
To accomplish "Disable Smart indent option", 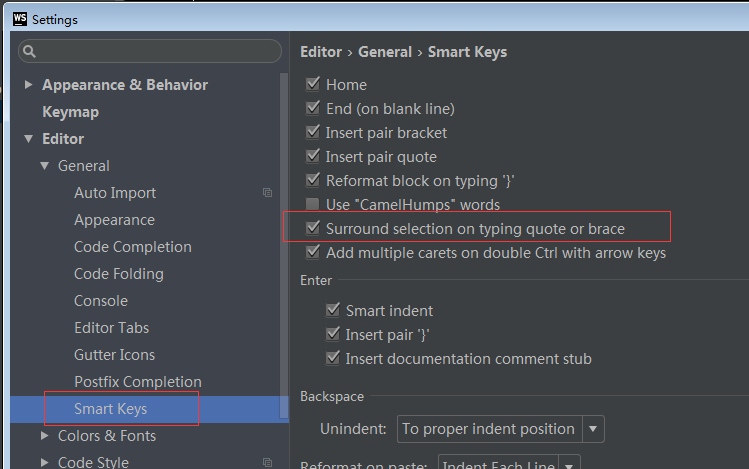I will click(333, 310).
